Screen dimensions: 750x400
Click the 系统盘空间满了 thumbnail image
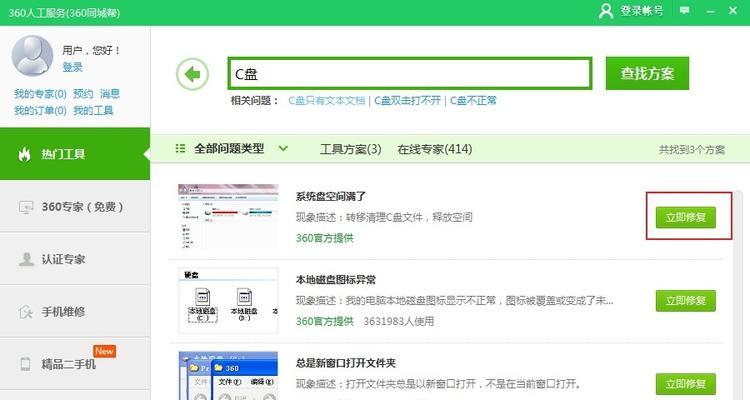228,217
